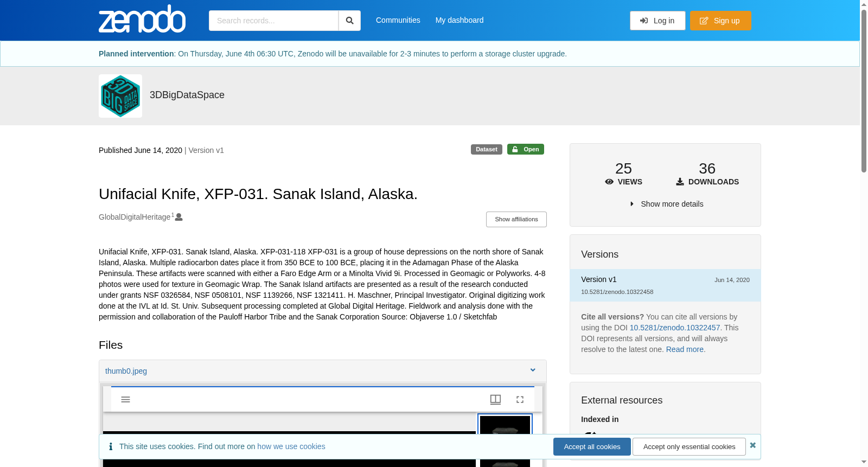This screenshot has height=467, width=868.
Task: Open DOI 10.5281/zenodo.10322457 link
Action: (674, 328)
